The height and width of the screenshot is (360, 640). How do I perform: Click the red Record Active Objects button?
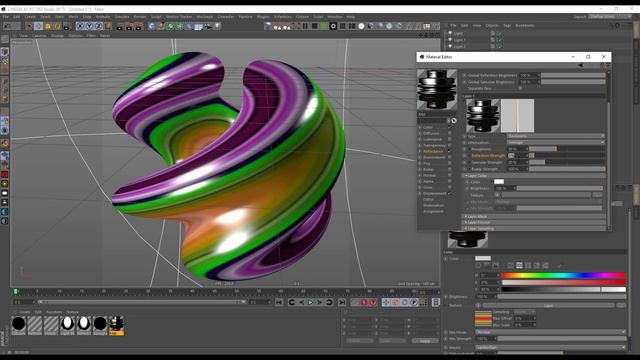click(x=364, y=302)
